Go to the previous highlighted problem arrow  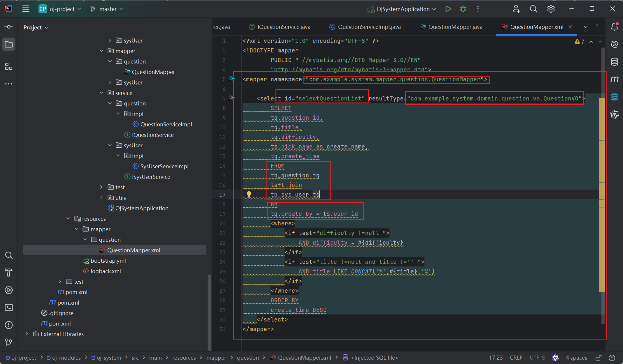pyautogui.click(x=591, y=42)
